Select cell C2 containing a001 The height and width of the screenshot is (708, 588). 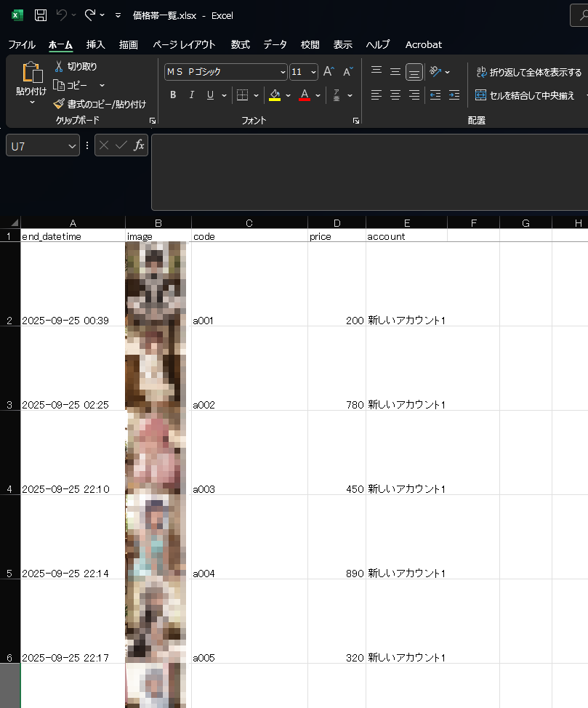pos(249,320)
